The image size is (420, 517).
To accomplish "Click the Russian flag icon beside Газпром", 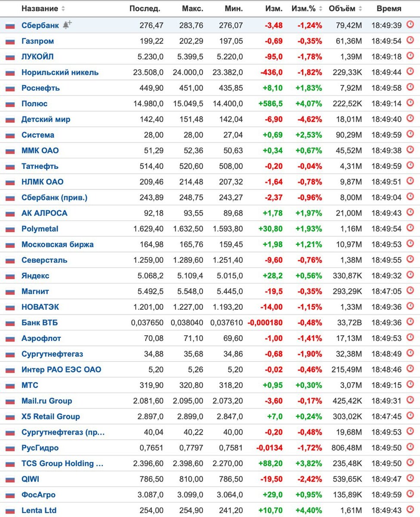I will (x=10, y=42).
